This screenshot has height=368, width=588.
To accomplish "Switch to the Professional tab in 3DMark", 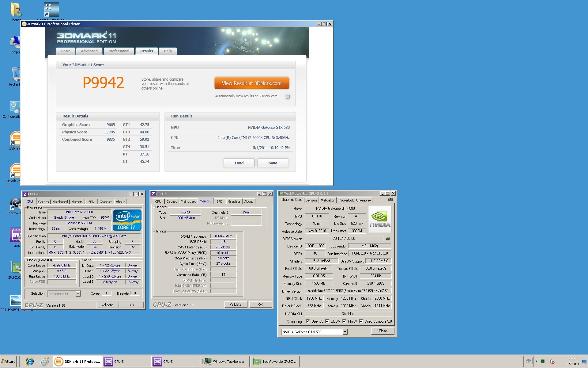I will (119, 51).
